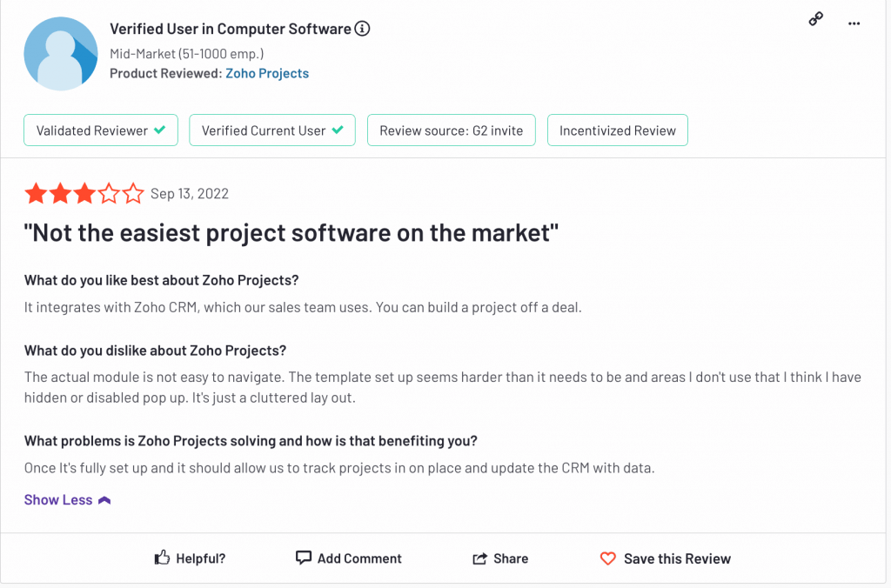The image size is (891, 588).
Task: Click the review title about easiest project software
Action: click(291, 233)
